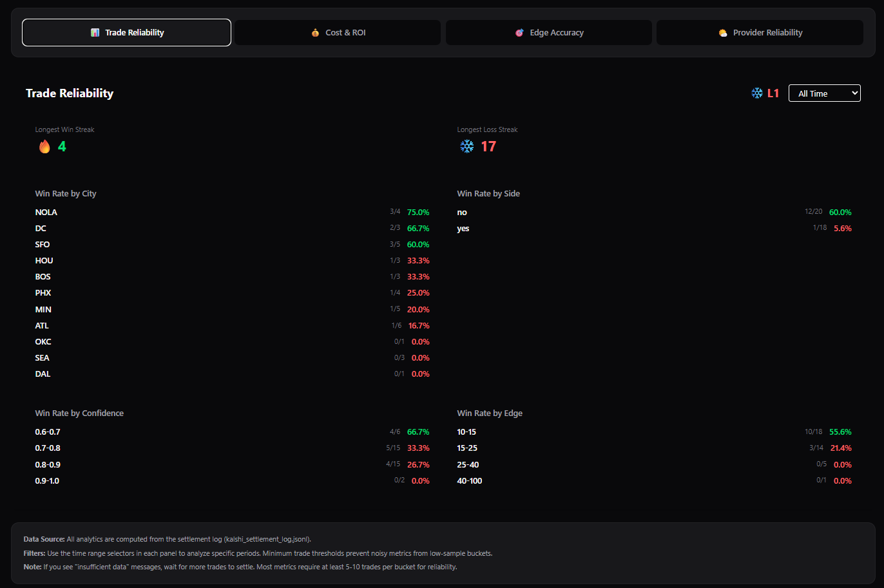Open the Provider Reliability tab
Screen dimensions: 884x588
(760, 32)
